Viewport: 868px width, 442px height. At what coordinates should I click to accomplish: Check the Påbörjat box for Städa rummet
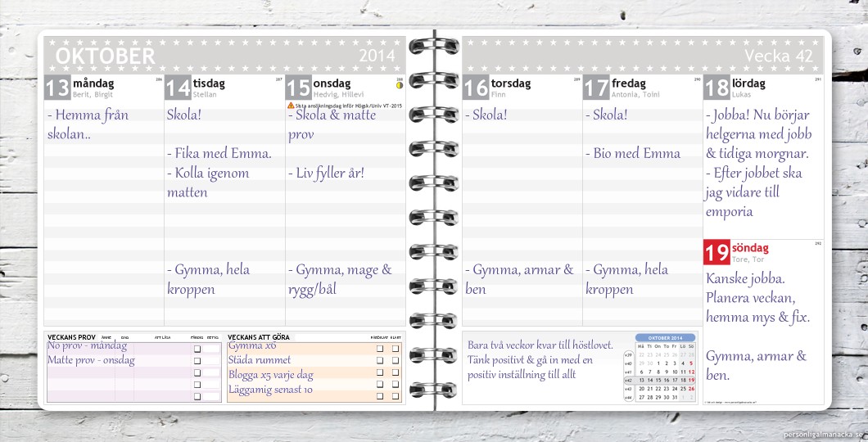click(380, 360)
